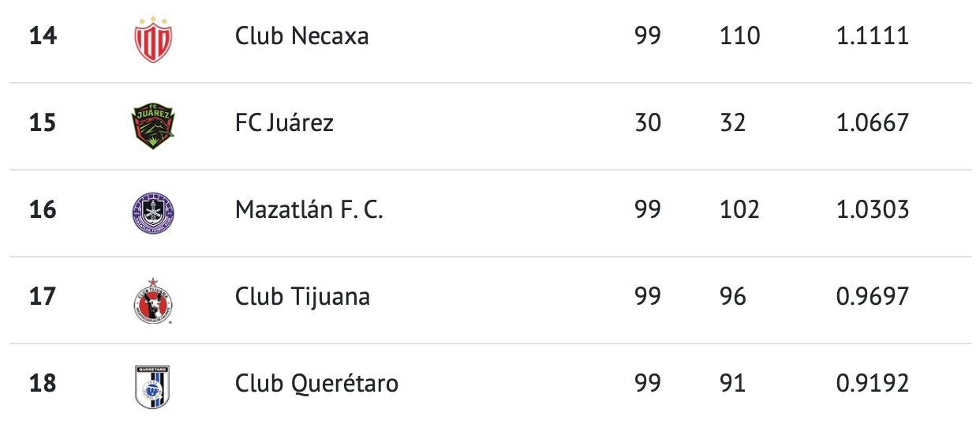Select the Mazatlán F. C. team name

click(309, 210)
